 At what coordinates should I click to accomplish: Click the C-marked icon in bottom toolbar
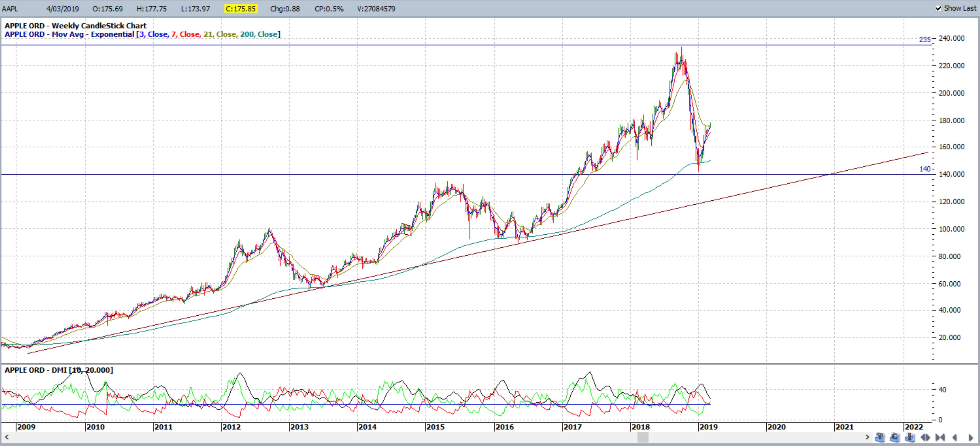(x=895, y=437)
